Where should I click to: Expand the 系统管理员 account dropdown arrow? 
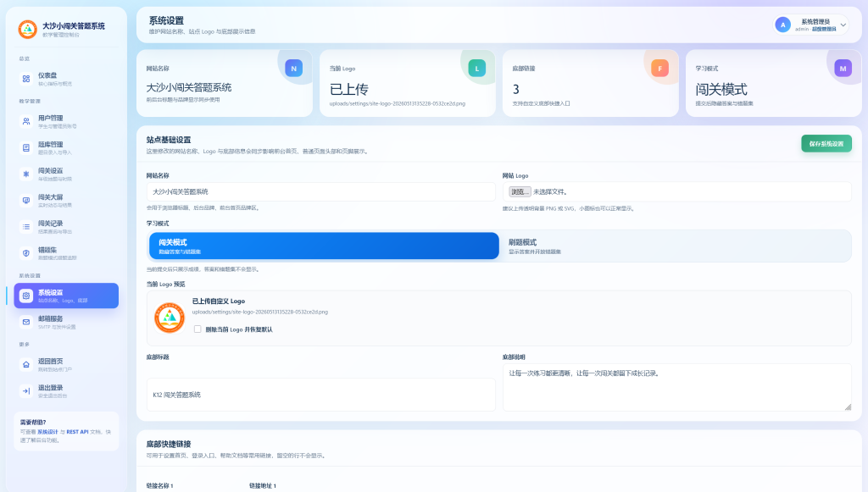click(x=843, y=25)
